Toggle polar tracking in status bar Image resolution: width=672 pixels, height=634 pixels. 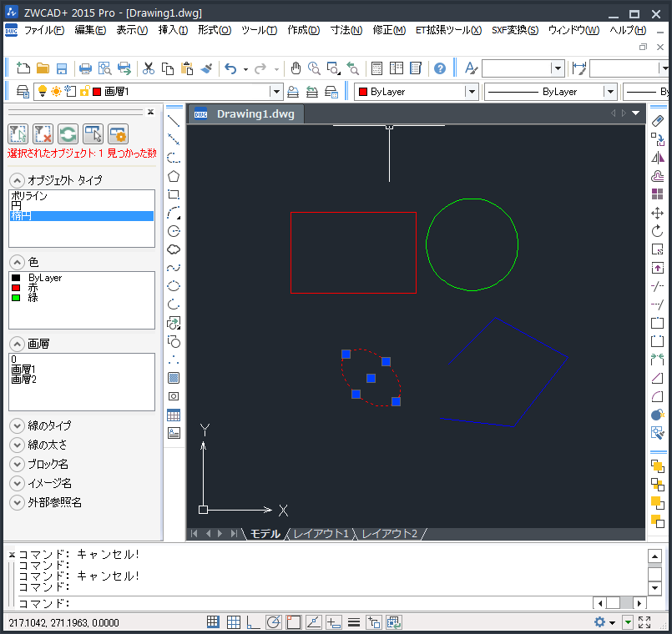pos(274,622)
